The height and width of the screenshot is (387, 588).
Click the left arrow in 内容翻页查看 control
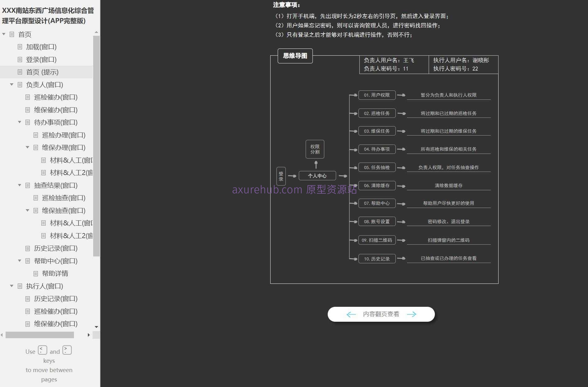(x=351, y=314)
